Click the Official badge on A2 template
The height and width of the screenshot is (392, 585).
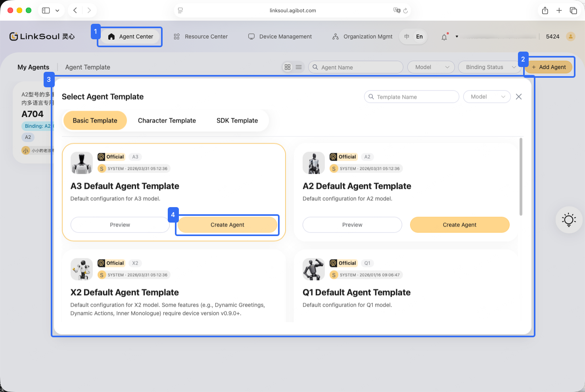click(x=343, y=157)
